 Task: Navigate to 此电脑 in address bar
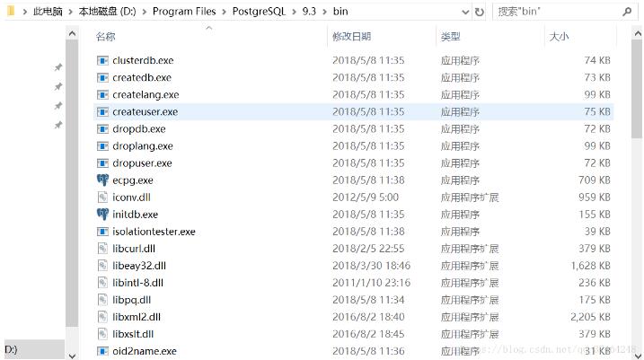[x=48, y=12]
